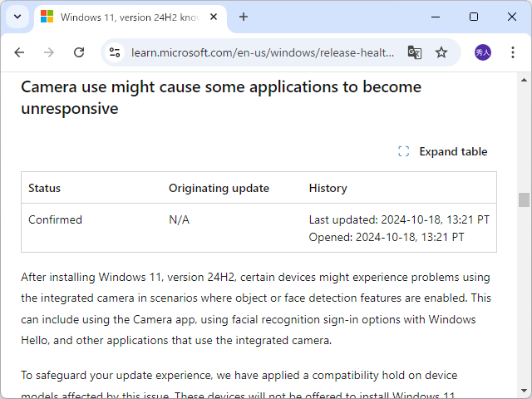Focus the address bar URL field
This screenshot has width=532, height=399.
pyautogui.click(x=263, y=52)
